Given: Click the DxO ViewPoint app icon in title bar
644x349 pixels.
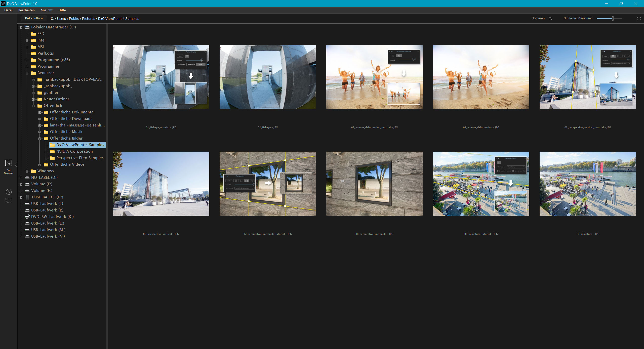Looking at the screenshot, I should pyautogui.click(x=3, y=4).
